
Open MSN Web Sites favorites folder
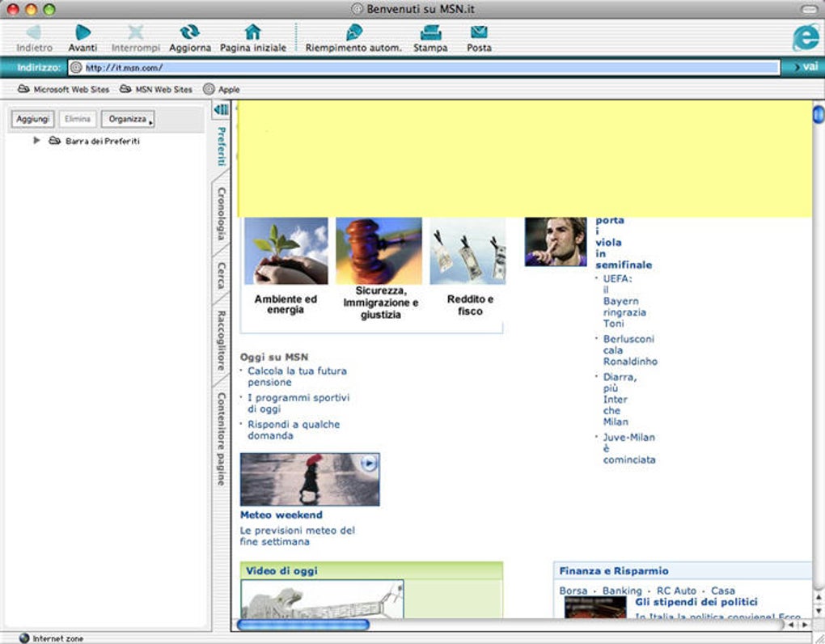coord(156,90)
